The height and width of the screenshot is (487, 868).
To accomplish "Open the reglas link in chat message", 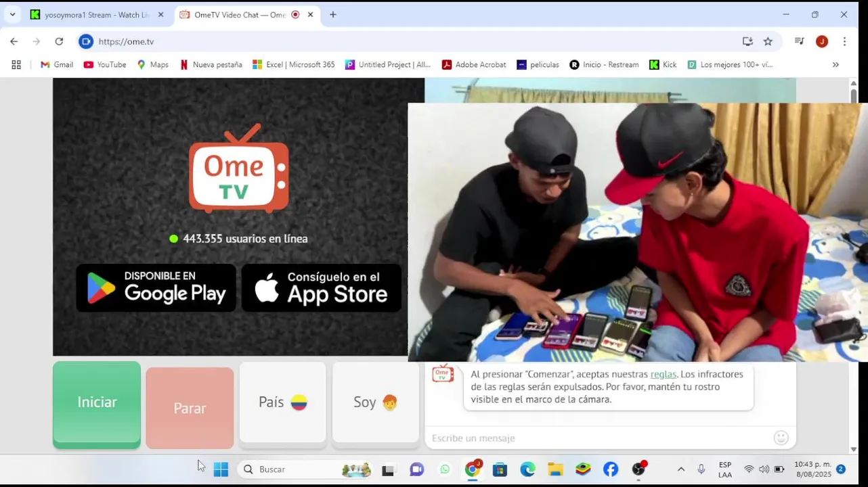I will pyautogui.click(x=663, y=374).
